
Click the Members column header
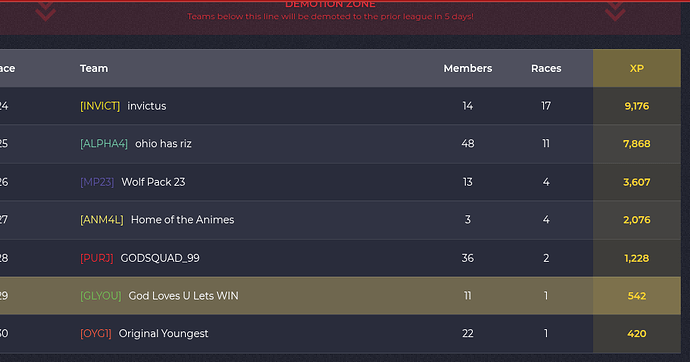[468, 68]
